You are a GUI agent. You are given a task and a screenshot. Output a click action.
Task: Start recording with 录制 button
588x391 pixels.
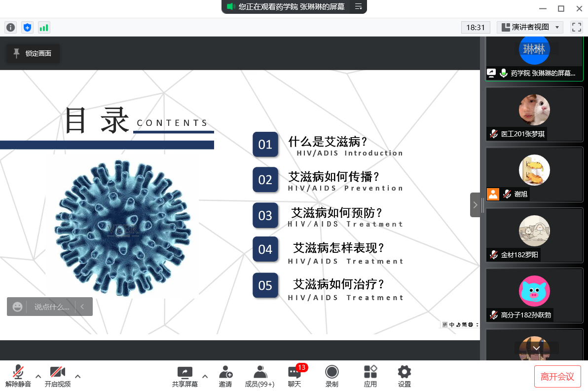click(x=332, y=376)
